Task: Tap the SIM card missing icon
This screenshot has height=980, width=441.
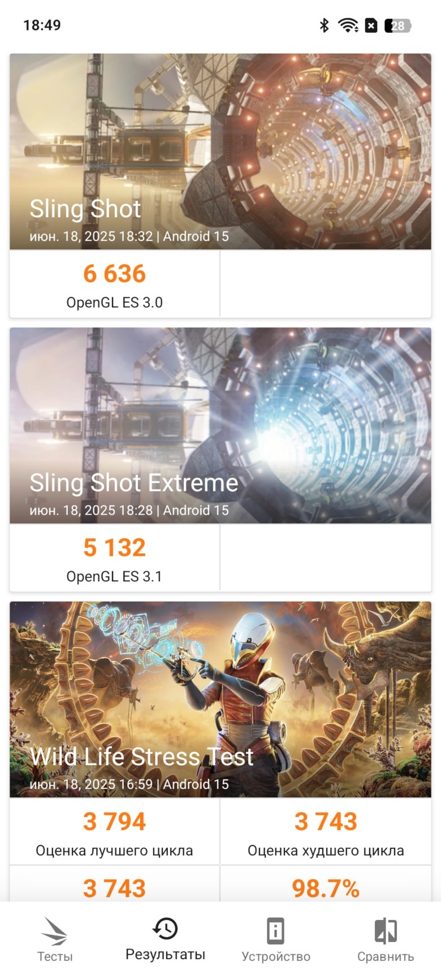Action: pos(371,25)
